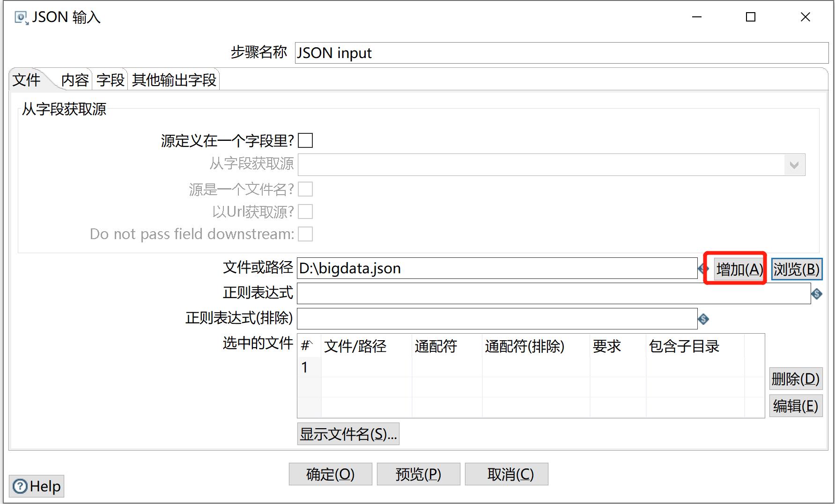Cancel with 取消(C) button

507,474
